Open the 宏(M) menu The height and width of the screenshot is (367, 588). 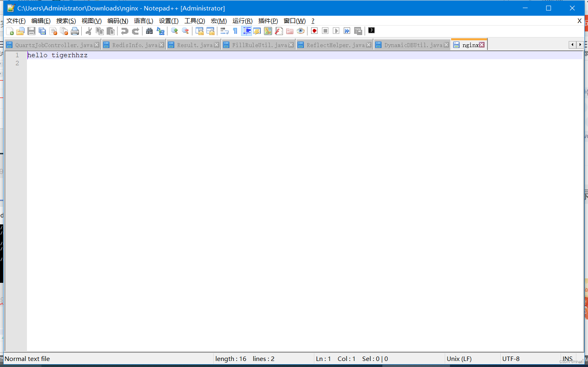[x=219, y=21]
